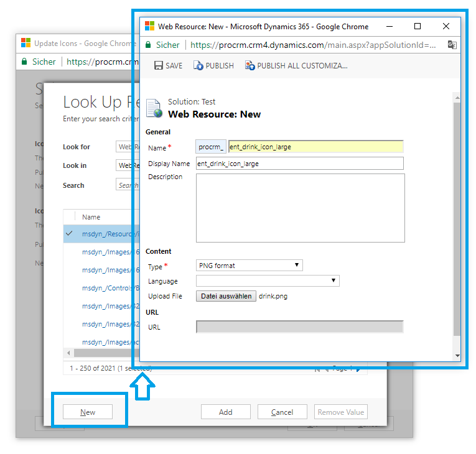Click the secure padlock icon beside Sicher

click(x=148, y=45)
